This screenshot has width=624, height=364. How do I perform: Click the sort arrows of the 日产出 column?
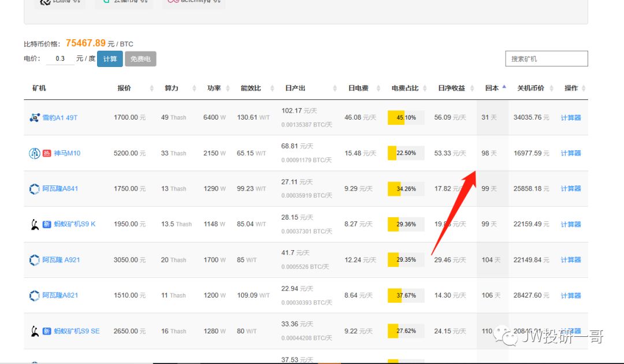pyautogui.click(x=335, y=88)
